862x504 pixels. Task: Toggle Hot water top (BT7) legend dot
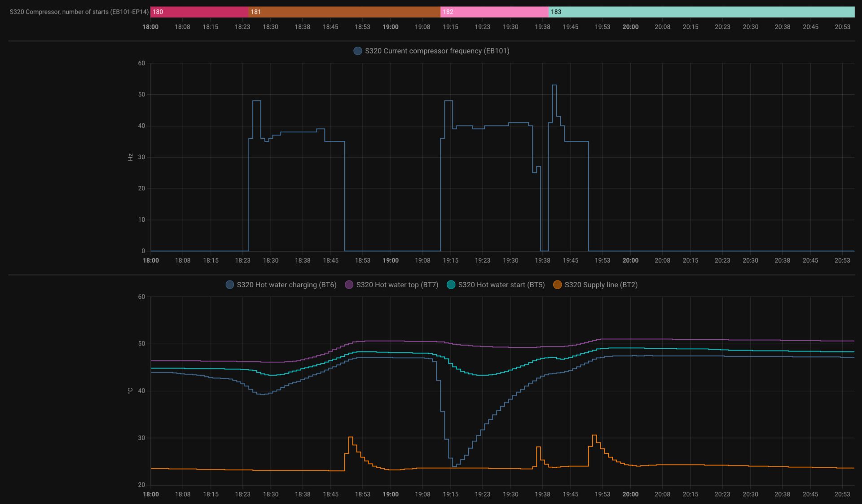(x=349, y=285)
